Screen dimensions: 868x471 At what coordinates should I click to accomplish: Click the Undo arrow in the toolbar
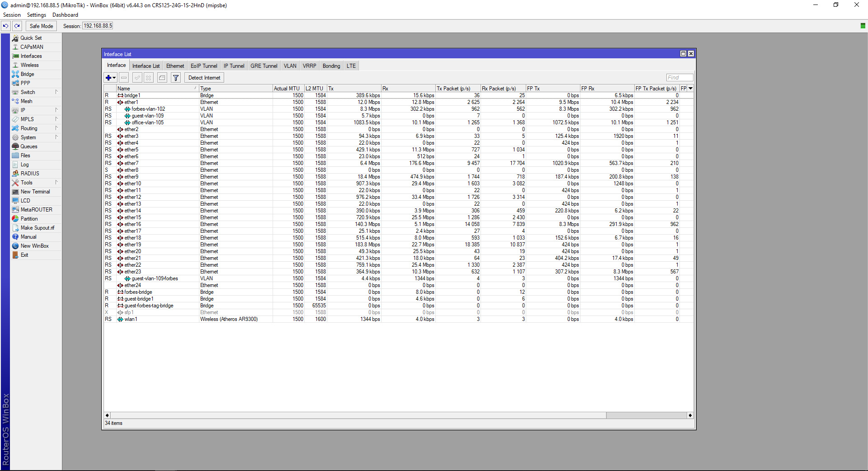pyautogui.click(x=5, y=26)
